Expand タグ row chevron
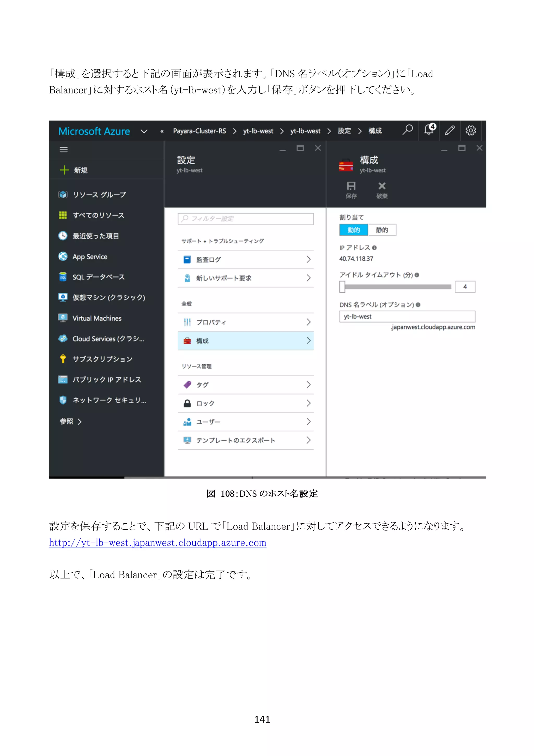Image resolution: width=534 pixels, height=756 pixels. pyautogui.click(x=308, y=385)
